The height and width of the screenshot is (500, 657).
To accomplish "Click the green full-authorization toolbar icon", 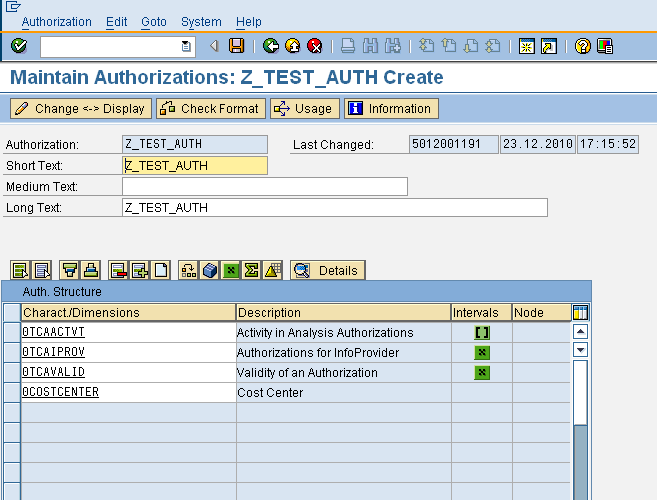I will 230,270.
